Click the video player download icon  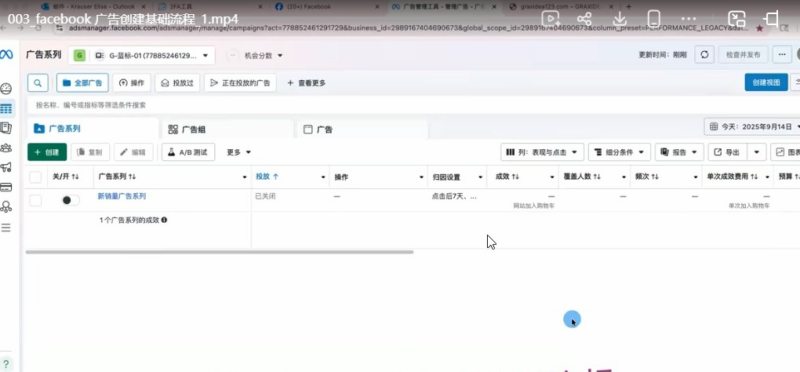[x=619, y=19]
